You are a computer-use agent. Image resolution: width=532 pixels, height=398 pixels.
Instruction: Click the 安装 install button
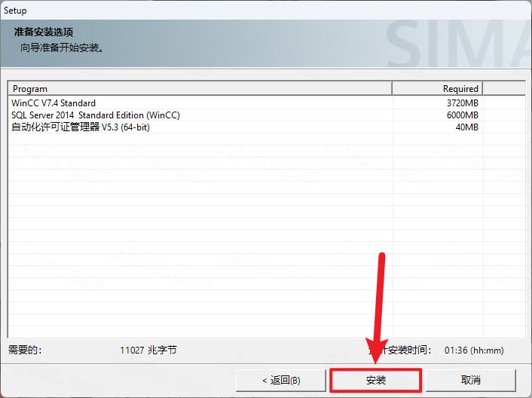(375, 380)
